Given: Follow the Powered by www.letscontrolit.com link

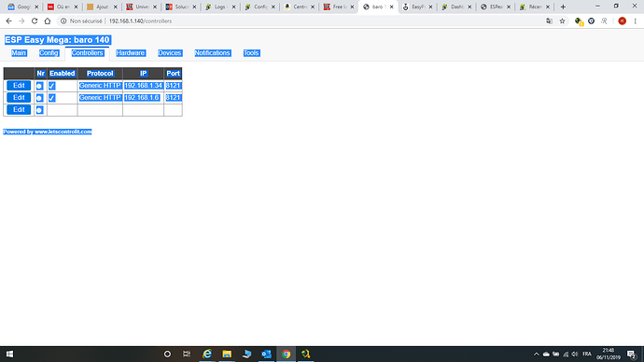Looking at the screenshot, I should click(48, 132).
